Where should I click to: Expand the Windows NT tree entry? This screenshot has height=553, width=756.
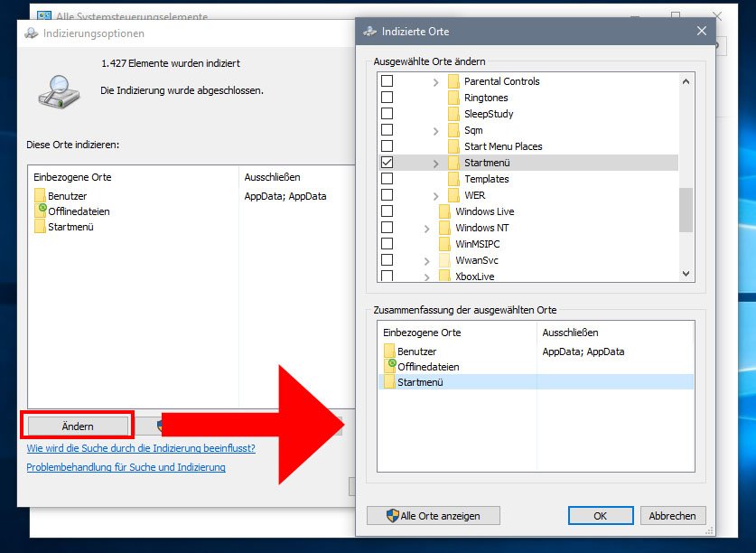click(x=425, y=227)
